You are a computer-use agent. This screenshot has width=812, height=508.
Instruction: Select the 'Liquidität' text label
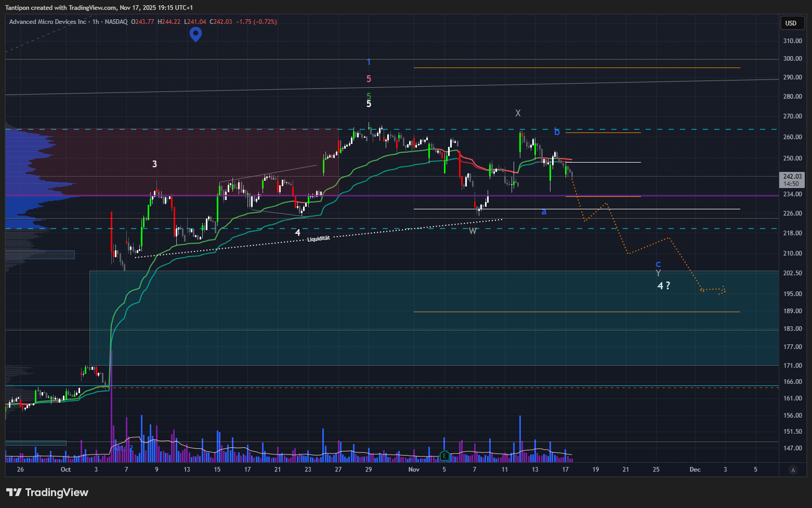[318, 238]
